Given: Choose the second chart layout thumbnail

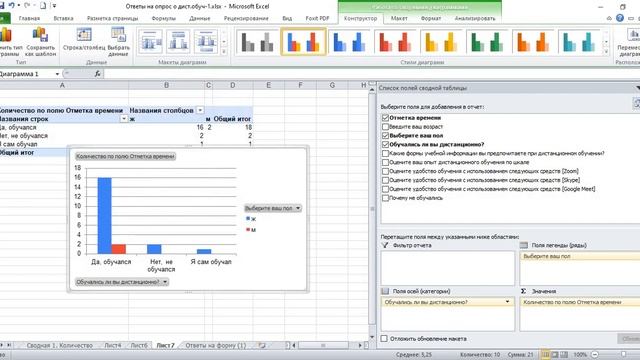Looking at the screenshot, I should click(178, 41).
